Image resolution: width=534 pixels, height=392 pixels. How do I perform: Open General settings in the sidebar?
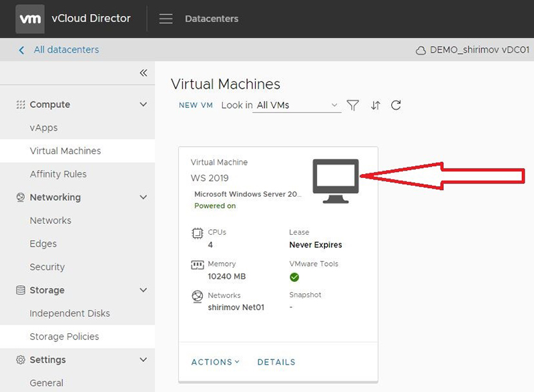pyautogui.click(x=46, y=383)
